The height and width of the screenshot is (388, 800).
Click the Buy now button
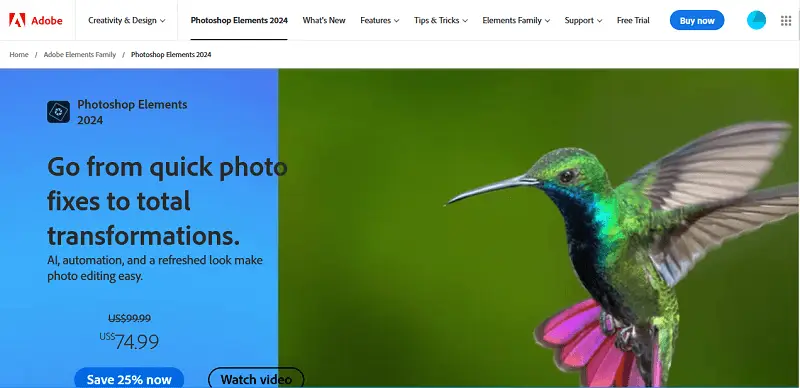coord(697,20)
